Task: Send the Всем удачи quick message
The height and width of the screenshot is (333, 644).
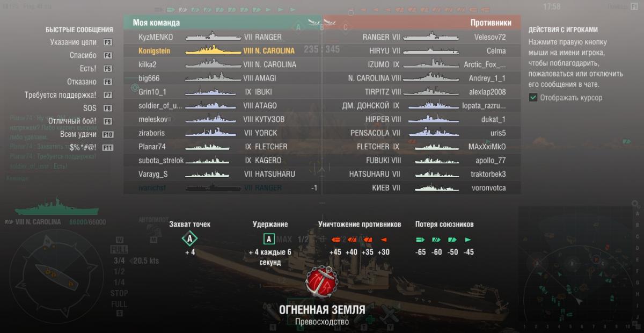Action: [78, 134]
